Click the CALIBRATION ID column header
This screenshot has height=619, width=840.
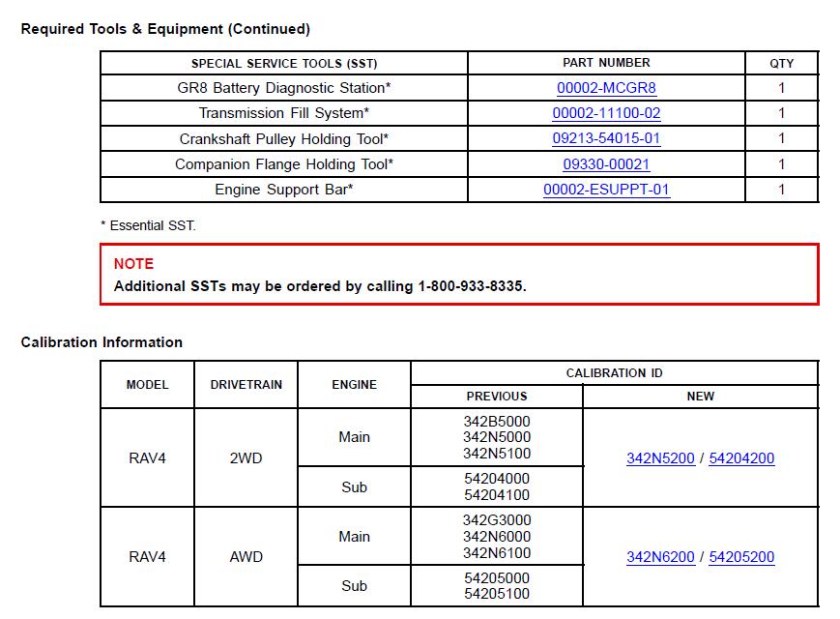tap(615, 373)
